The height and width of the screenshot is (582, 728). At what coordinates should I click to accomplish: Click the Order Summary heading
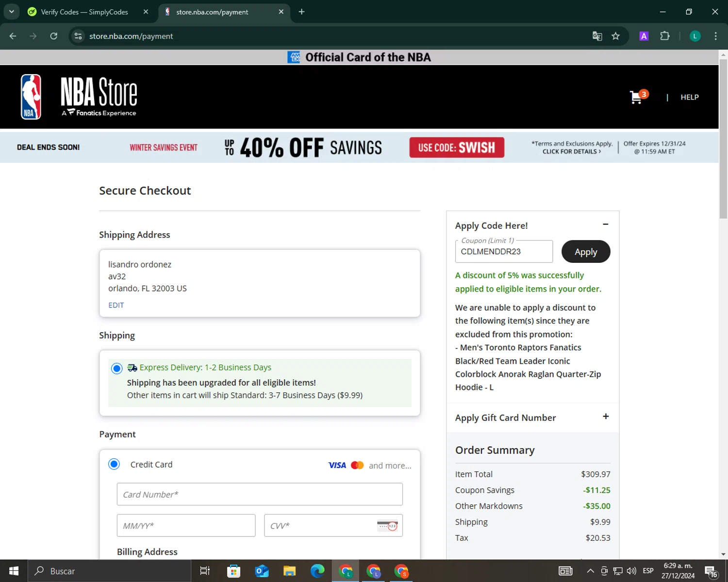pos(495,450)
